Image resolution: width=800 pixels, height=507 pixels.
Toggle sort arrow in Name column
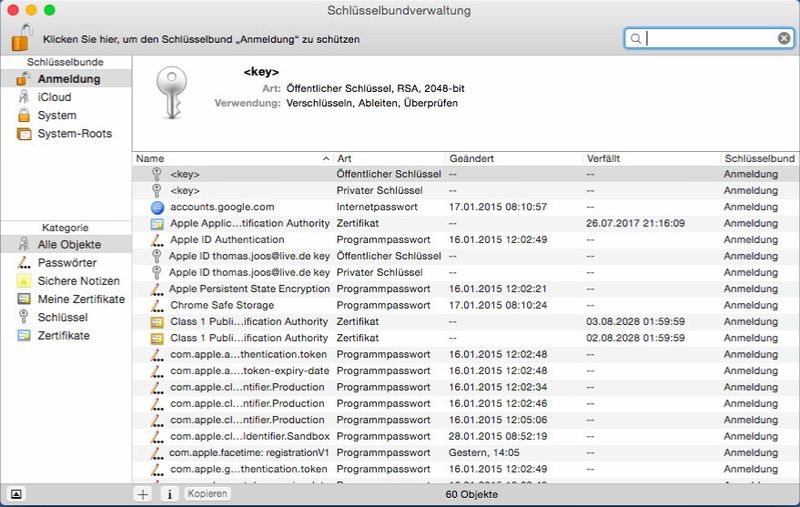pyautogui.click(x=326, y=159)
